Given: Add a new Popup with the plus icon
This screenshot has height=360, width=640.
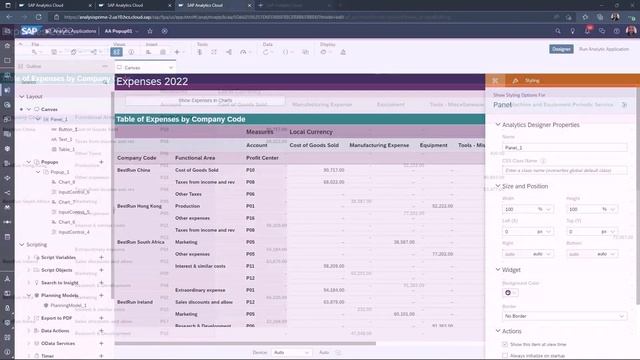Looking at the screenshot, I should [x=101, y=162].
